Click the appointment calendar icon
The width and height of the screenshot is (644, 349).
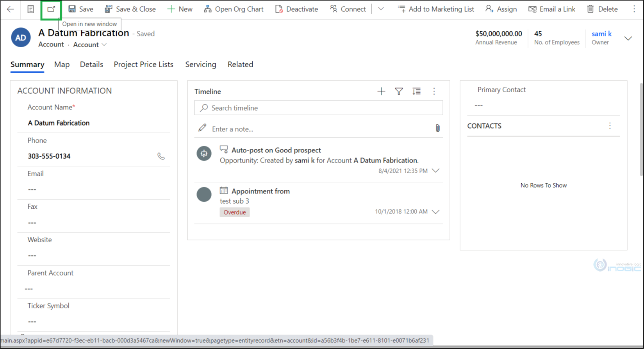point(224,190)
